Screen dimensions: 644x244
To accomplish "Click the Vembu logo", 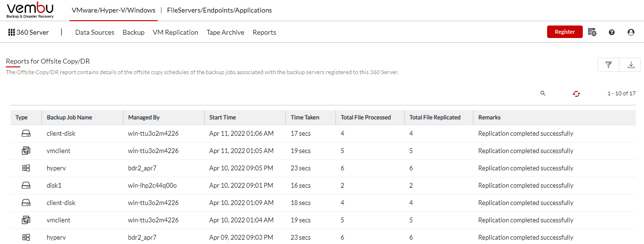I will click(x=30, y=10).
